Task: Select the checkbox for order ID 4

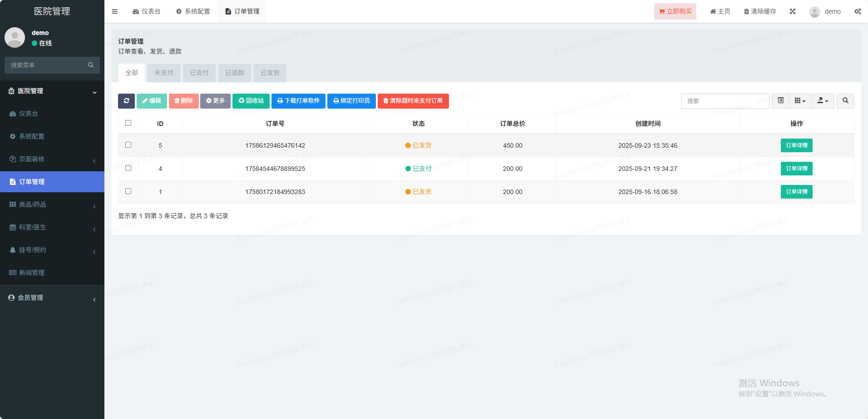Action: coord(128,168)
